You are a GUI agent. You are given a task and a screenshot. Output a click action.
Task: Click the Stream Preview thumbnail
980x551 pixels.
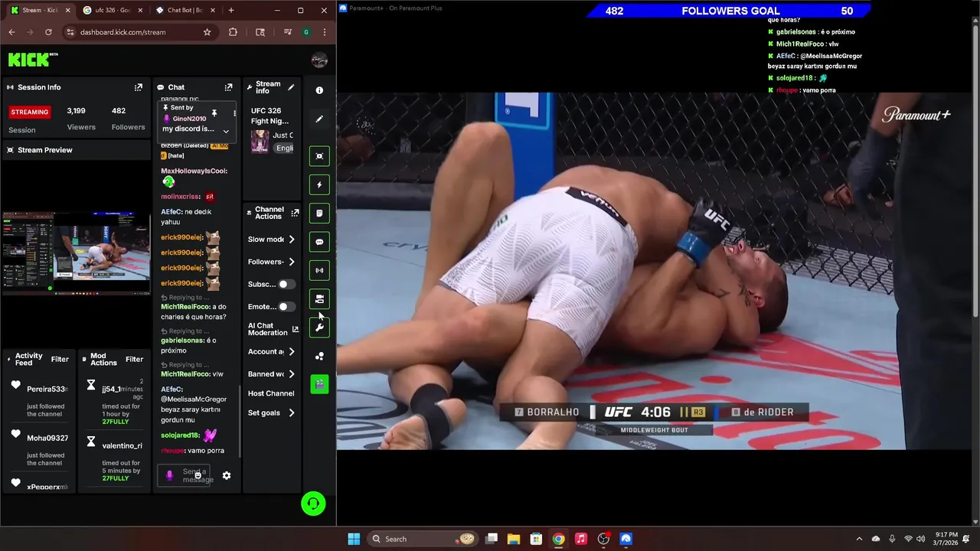(76, 253)
